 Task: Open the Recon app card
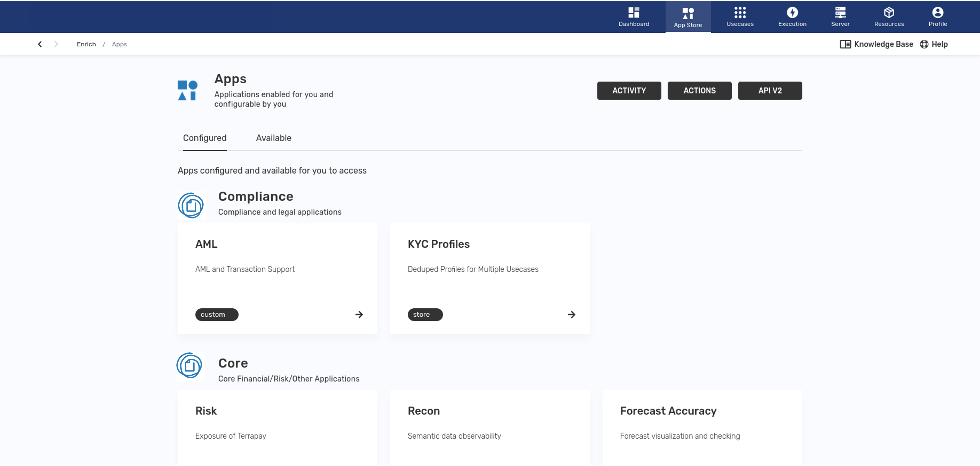(489, 423)
